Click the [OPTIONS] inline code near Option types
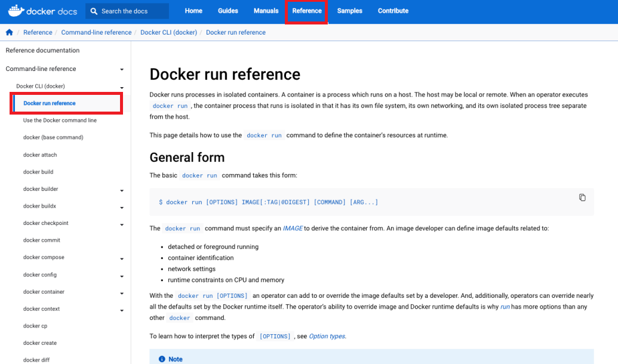Screen dimensions: 618x364 [275, 336]
